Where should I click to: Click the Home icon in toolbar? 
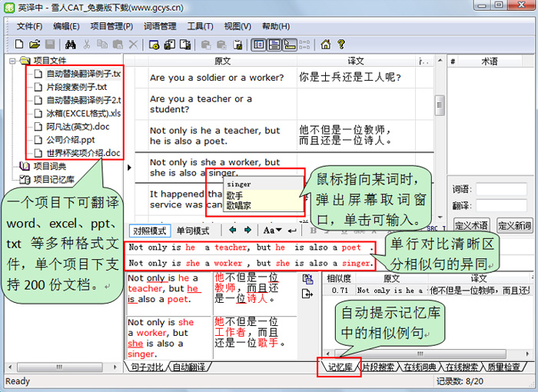325,45
